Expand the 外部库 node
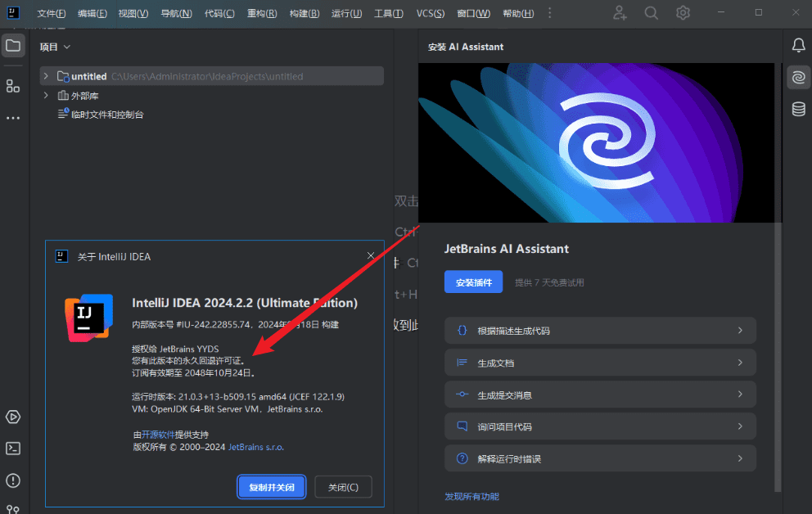 [46, 95]
